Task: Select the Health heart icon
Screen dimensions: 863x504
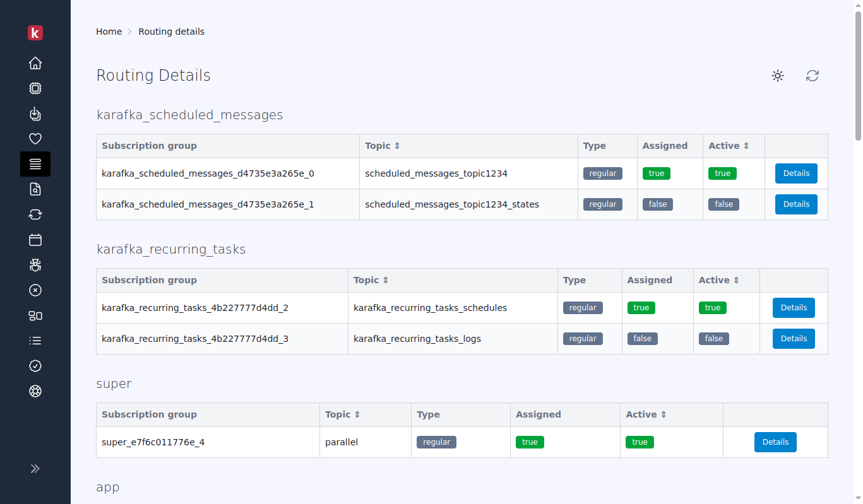Action: (x=35, y=139)
